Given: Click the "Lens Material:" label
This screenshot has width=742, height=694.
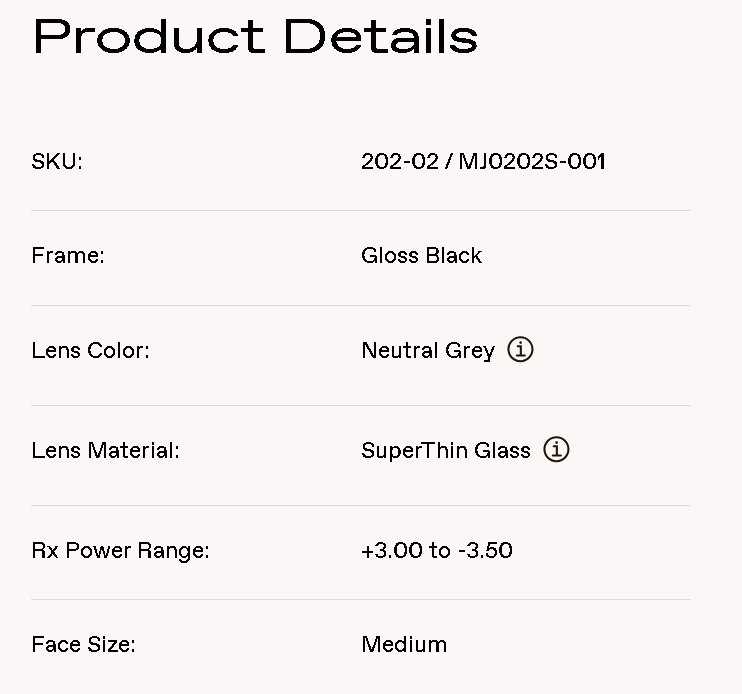Looking at the screenshot, I should [x=105, y=451].
